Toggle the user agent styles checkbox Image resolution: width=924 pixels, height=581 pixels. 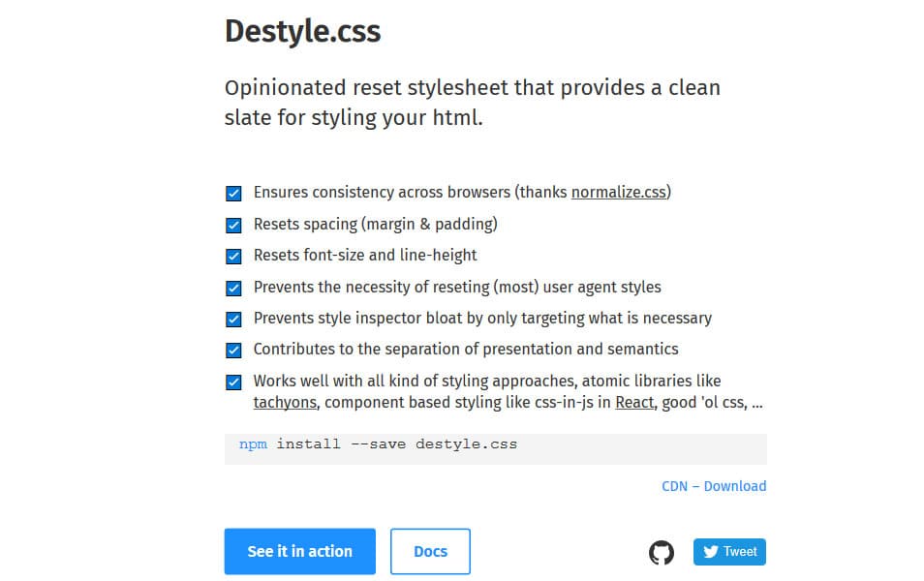tap(233, 287)
